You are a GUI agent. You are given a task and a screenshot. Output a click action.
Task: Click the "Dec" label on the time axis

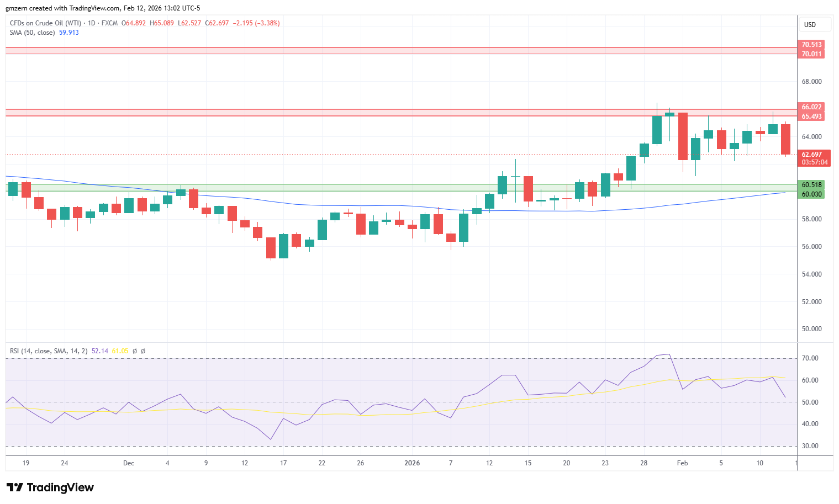click(129, 463)
